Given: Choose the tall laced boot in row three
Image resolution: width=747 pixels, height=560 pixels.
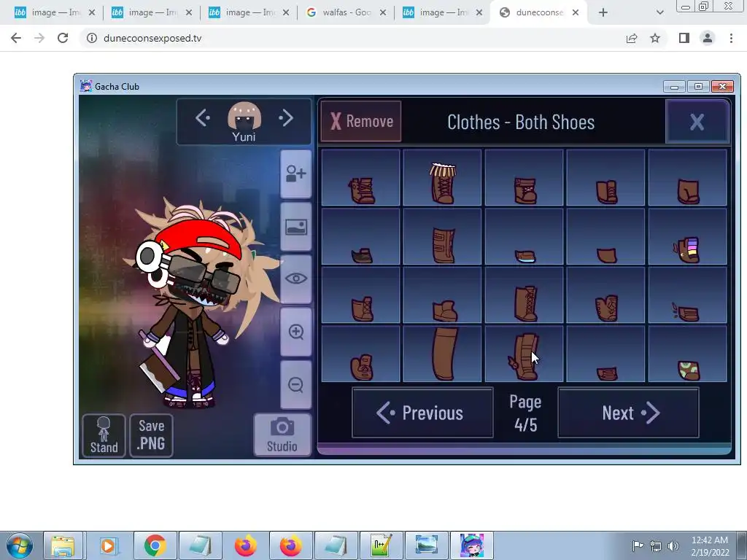Looking at the screenshot, I should [x=524, y=295].
